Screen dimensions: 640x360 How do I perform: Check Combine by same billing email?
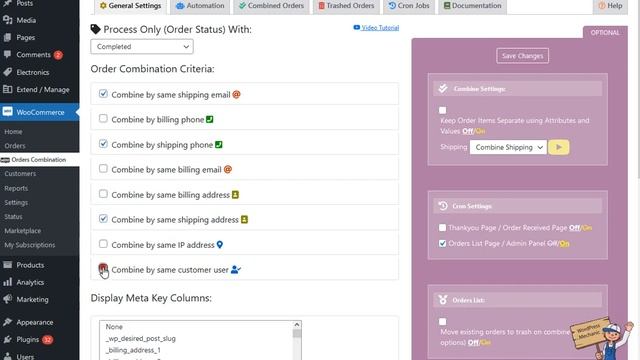pyautogui.click(x=103, y=169)
